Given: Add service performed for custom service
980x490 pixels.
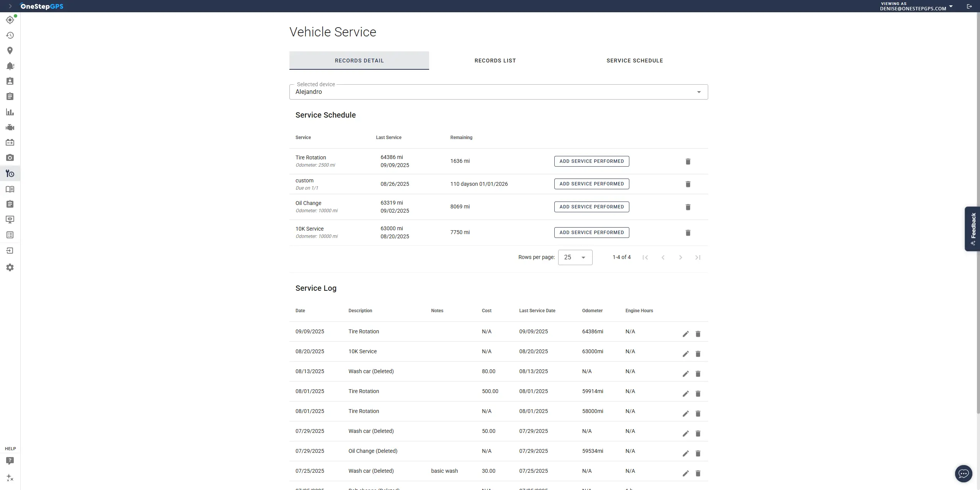Looking at the screenshot, I should (x=591, y=184).
